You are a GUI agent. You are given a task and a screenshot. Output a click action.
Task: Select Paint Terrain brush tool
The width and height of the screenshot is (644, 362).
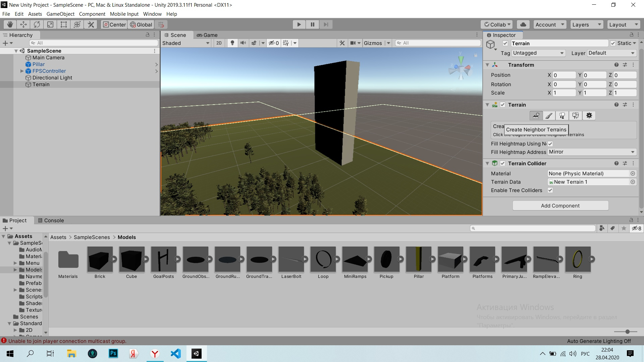pos(549,116)
